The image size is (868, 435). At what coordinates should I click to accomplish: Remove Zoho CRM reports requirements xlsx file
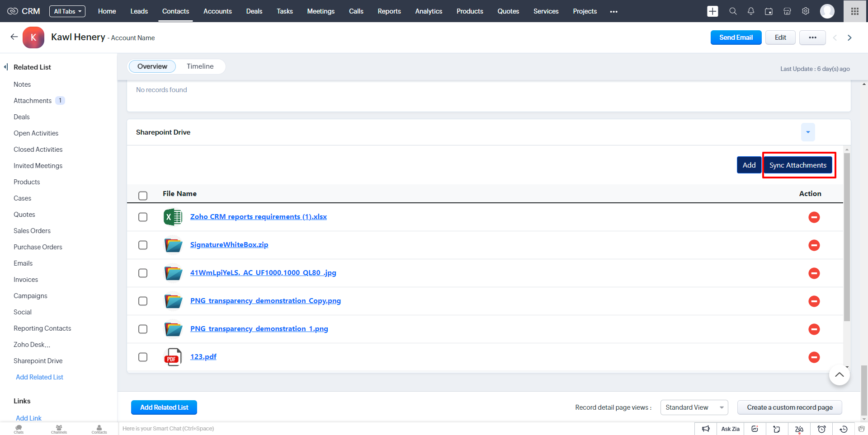click(x=814, y=217)
